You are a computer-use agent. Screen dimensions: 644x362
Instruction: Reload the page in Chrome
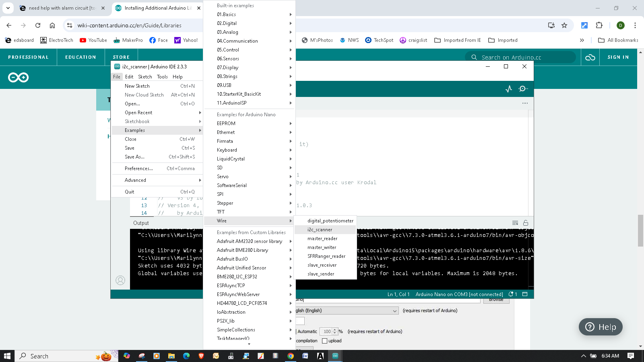pyautogui.click(x=38, y=25)
